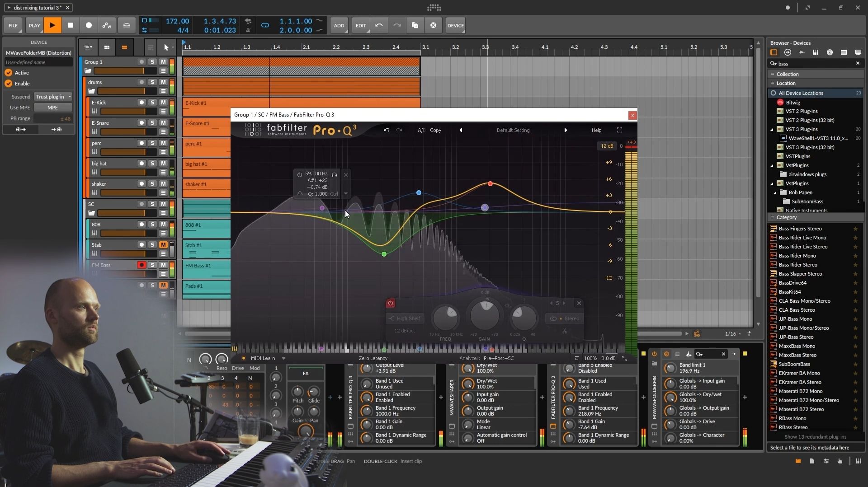Click the hand icon in the bottom-right corner
Screen dimensions: 868x487
click(x=840, y=461)
